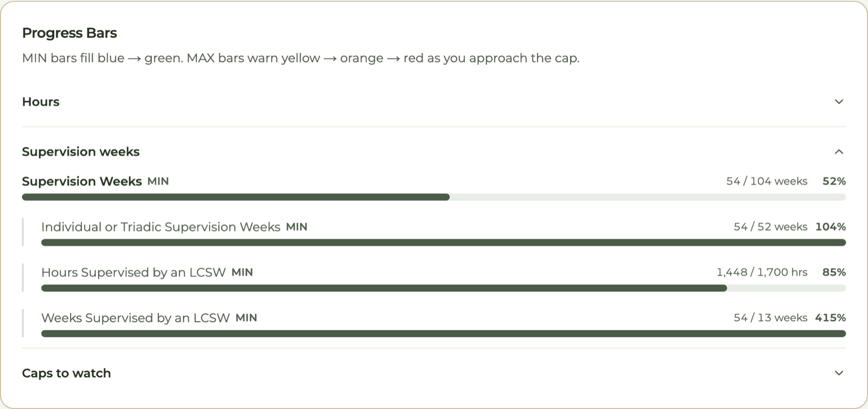The height and width of the screenshot is (409, 868).
Task: Click the MIN bars color description text
Action: [x=301, y=58]
